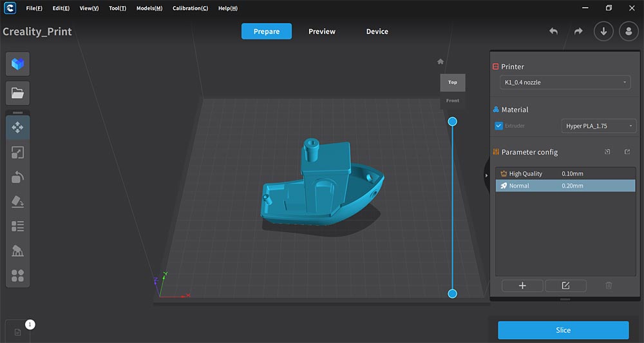Open the model library cube icon
This screenshot has width=644, height=343.
[17, 64]
